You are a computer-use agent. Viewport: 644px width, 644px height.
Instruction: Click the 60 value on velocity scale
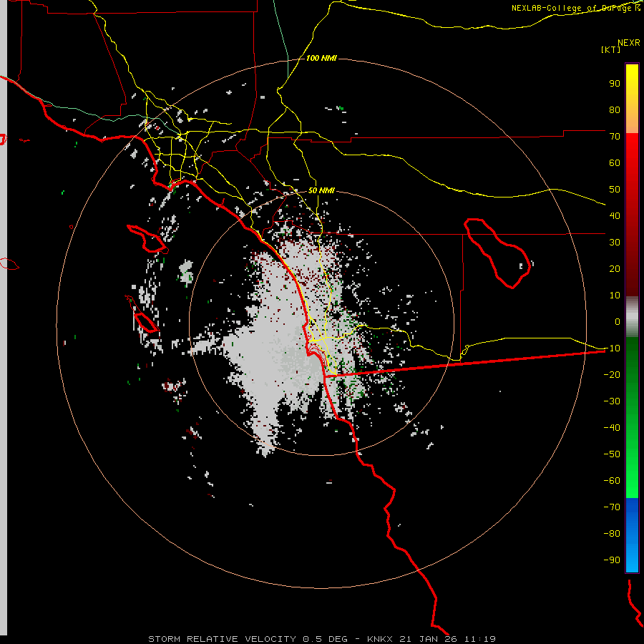615,163
